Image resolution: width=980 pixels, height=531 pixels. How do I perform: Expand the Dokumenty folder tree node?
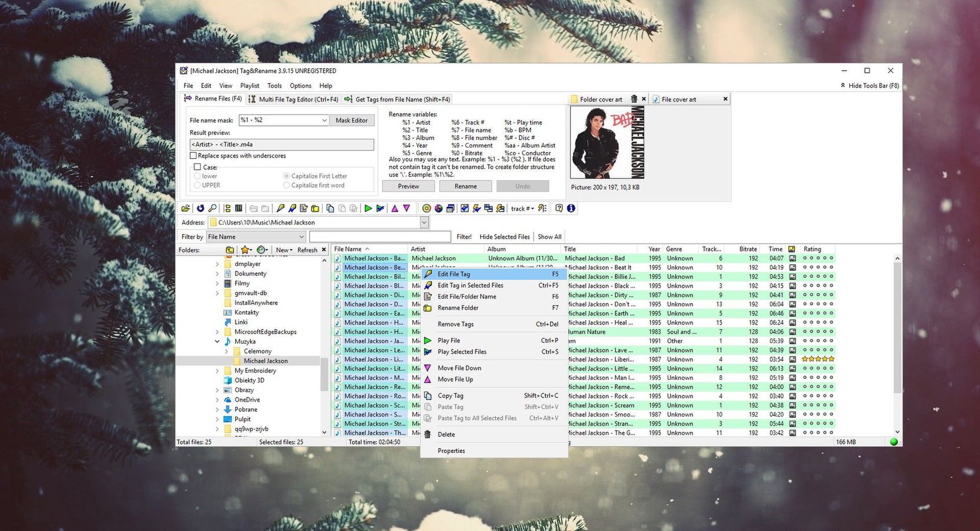click(x=217, y=274)
